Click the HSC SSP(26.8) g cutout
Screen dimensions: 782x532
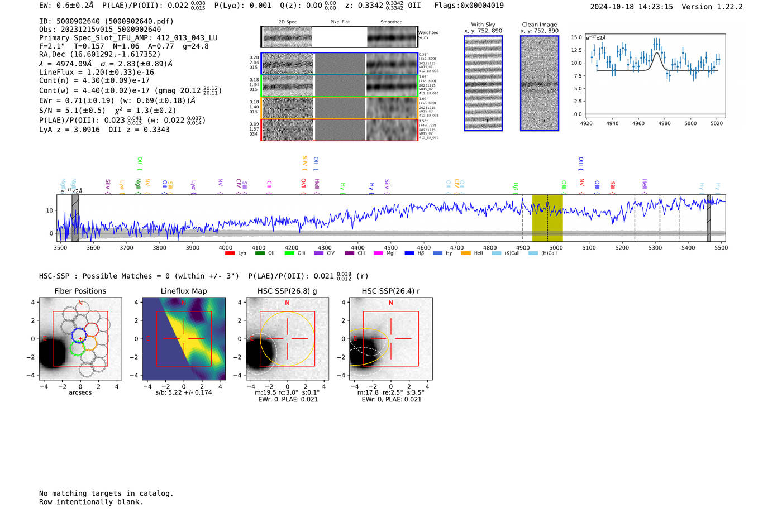coord(287,339)
